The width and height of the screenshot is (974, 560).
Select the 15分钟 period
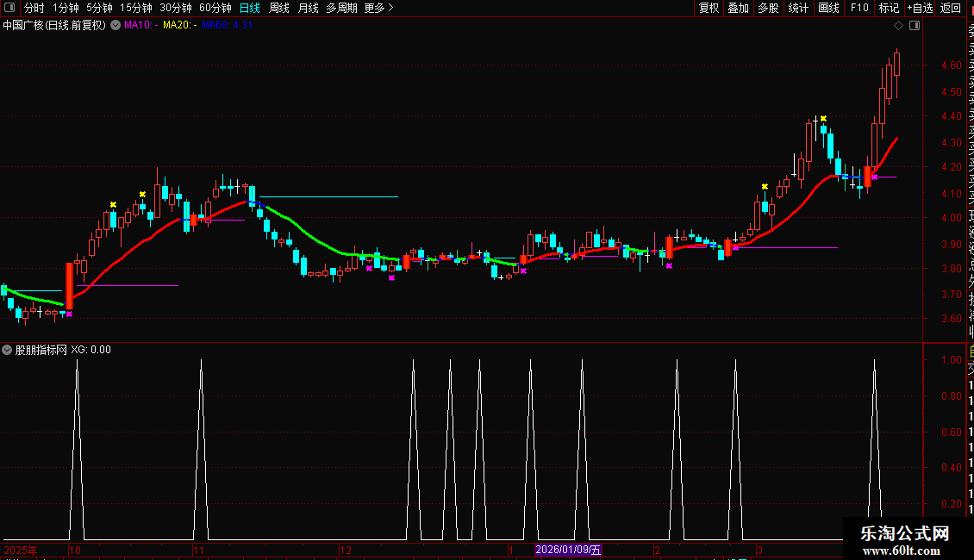[136, 8]
